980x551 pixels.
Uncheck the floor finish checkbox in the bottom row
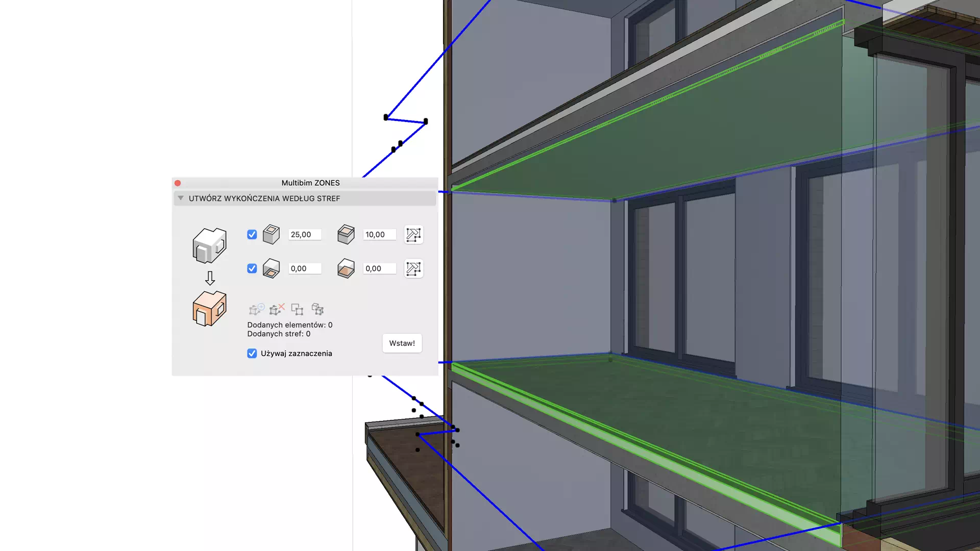coord(252,268)
